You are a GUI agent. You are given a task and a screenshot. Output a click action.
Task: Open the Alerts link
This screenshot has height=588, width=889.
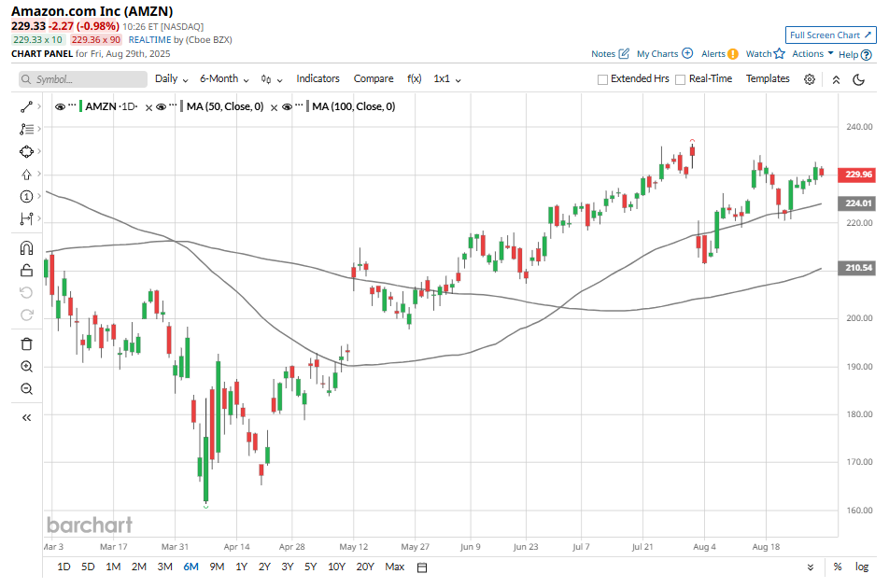pyautogui.click(x=713, y=54)
